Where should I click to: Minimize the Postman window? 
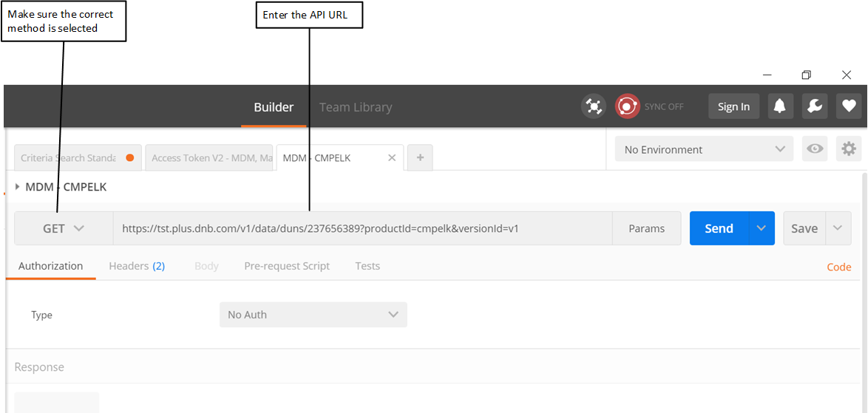click(767, 75)
